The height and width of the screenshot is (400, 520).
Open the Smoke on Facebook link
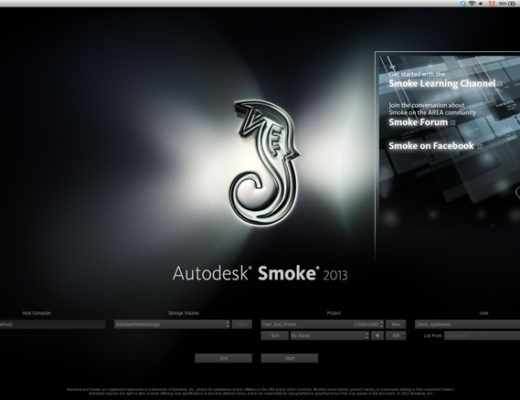pos(431,146)
